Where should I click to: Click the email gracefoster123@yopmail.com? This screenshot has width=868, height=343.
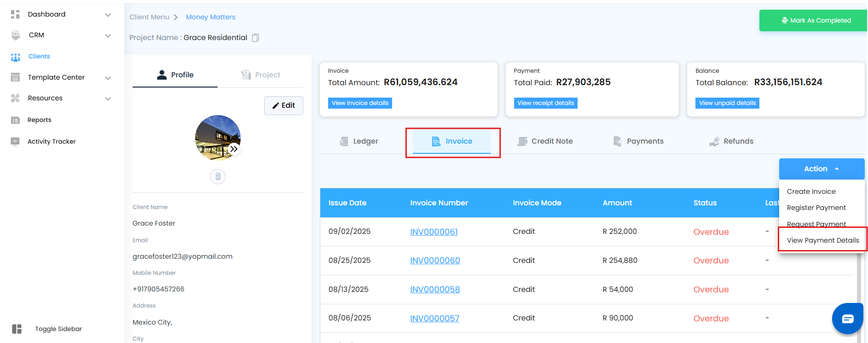[x=182, y=256]
